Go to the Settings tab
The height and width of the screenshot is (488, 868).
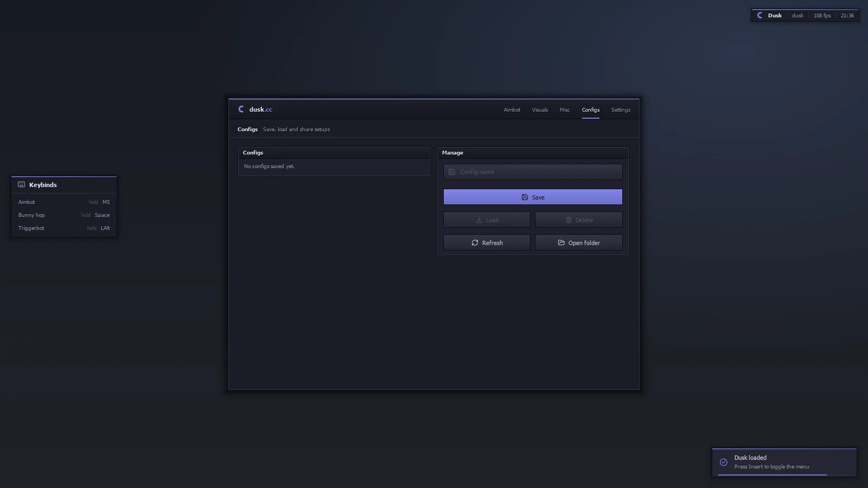(x=621, y=110)
